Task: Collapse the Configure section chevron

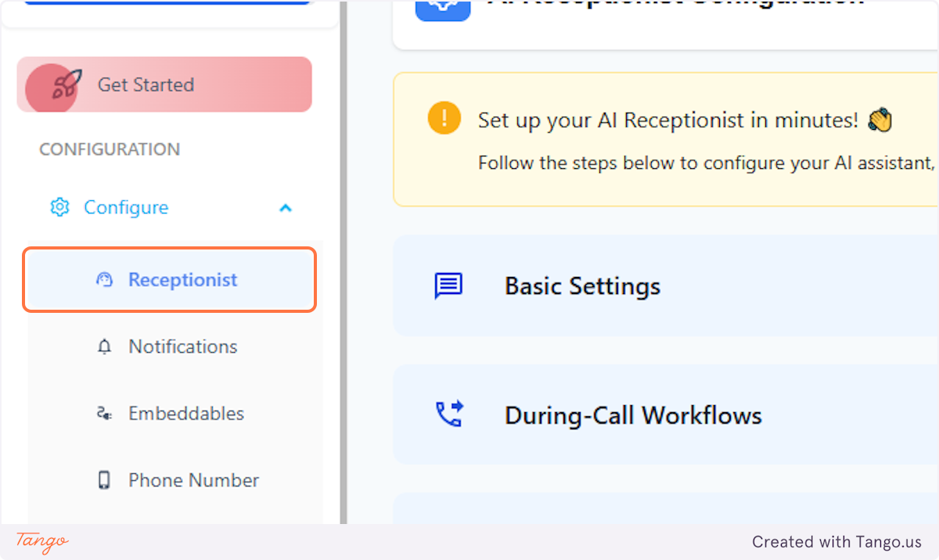Action: tap(285, 206)
